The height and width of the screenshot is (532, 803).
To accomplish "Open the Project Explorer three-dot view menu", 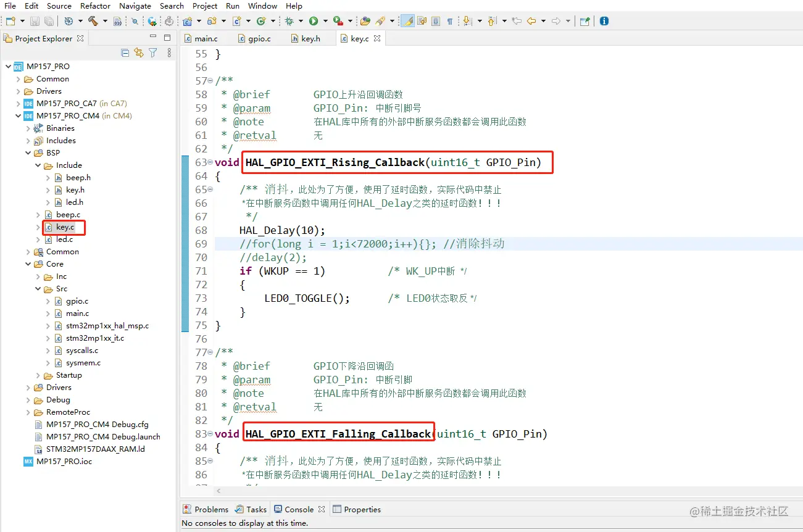I will coord(169,53).
